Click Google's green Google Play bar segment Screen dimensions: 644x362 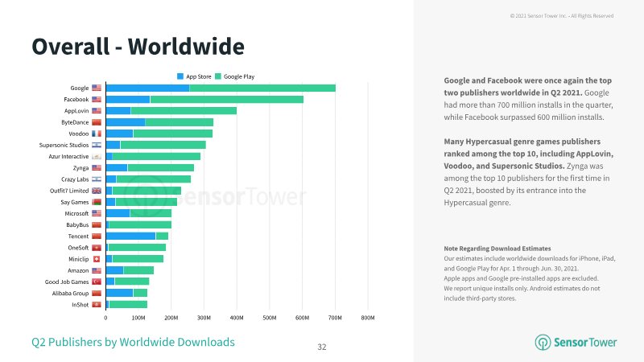(262, 88)
